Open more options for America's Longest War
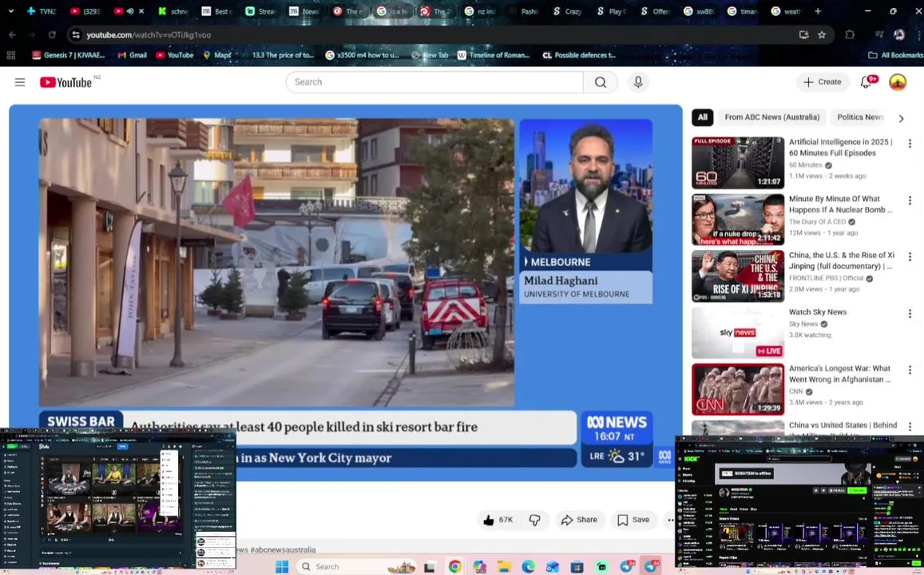 tap(910, 371)
